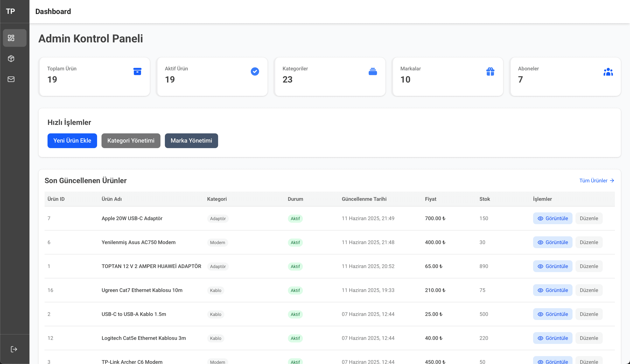
Task: Click the Modem tag in Asus AC750 row
Action: pyautogui.click(x=218, y=242)
